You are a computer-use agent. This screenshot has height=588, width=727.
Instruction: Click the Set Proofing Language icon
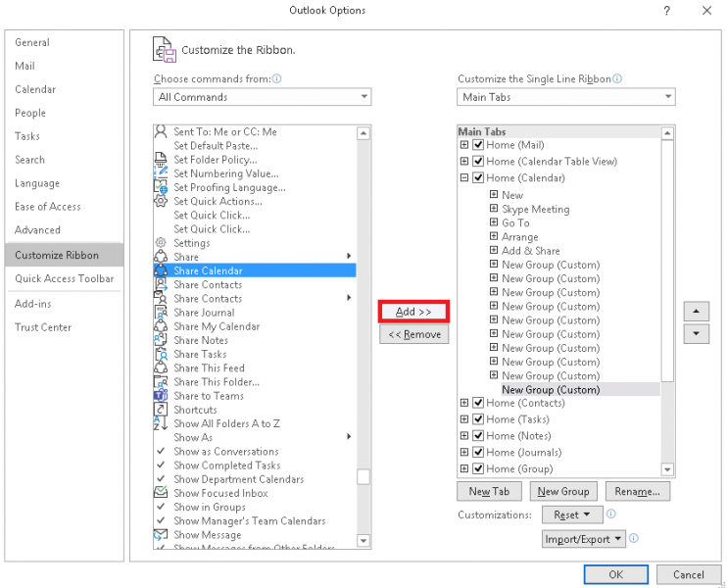click(x=161, y=187)
